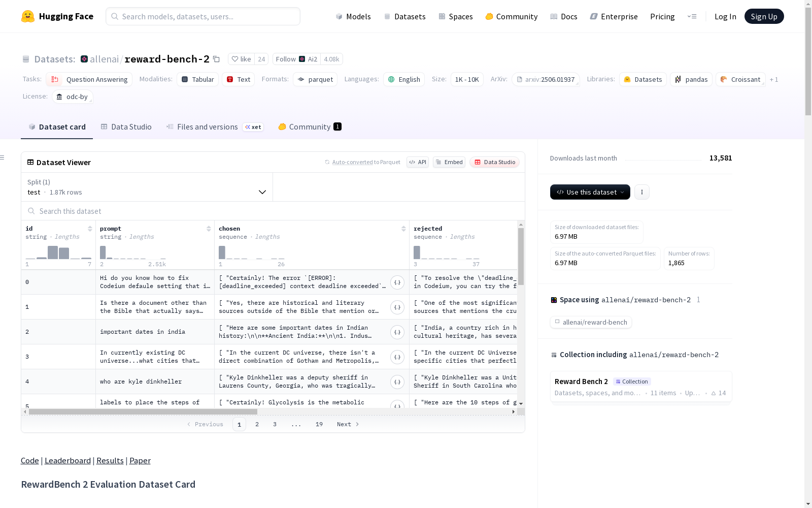Sort by the id column sort icon

tap(90, 229)
